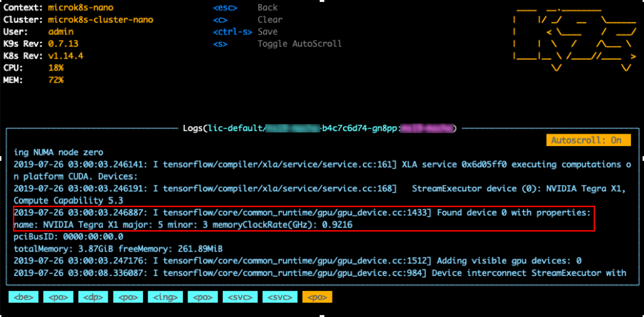Click the totalMemory: 3.87GiB log line
Viewport: 644px width, 317px height.
coord(118,249)
